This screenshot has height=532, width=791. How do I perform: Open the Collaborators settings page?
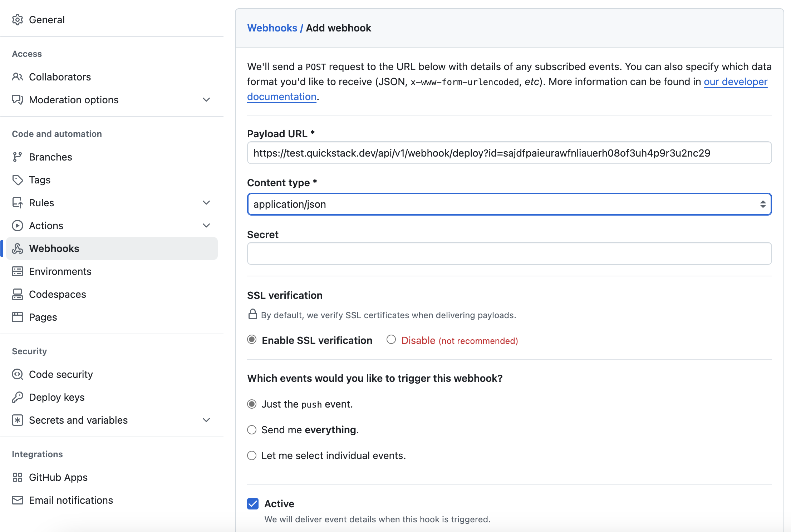(60, 77)
